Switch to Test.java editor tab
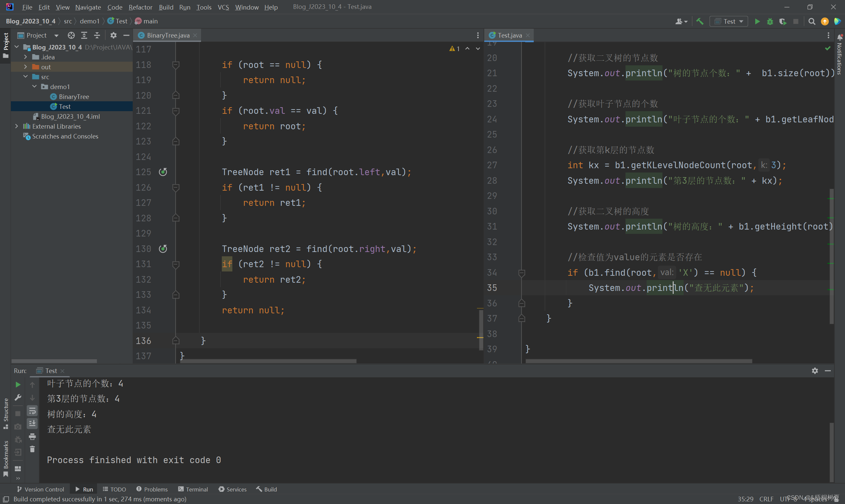Image resolution: width=845 pixels, height=504 pixels. click(x=510, y=35)
